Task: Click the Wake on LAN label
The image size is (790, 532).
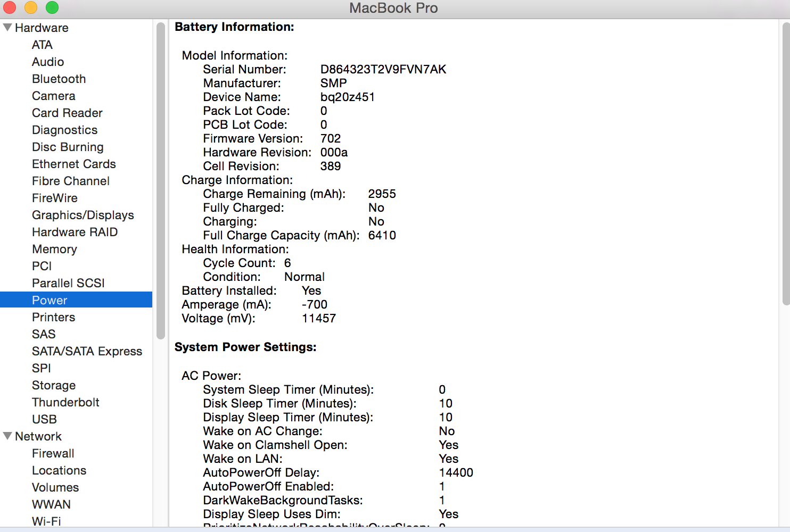Action: (243, 459)
